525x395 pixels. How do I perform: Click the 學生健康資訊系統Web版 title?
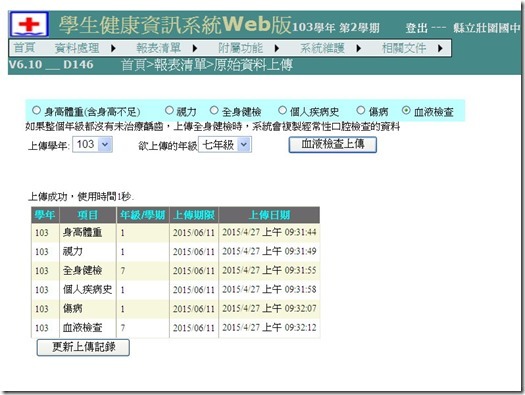(175, 24)
